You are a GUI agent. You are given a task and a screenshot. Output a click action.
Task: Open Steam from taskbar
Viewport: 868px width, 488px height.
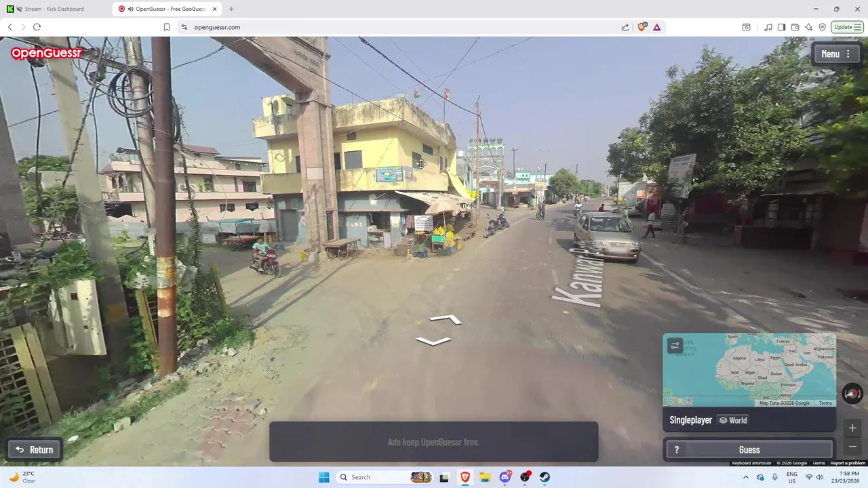click(546, 477)
